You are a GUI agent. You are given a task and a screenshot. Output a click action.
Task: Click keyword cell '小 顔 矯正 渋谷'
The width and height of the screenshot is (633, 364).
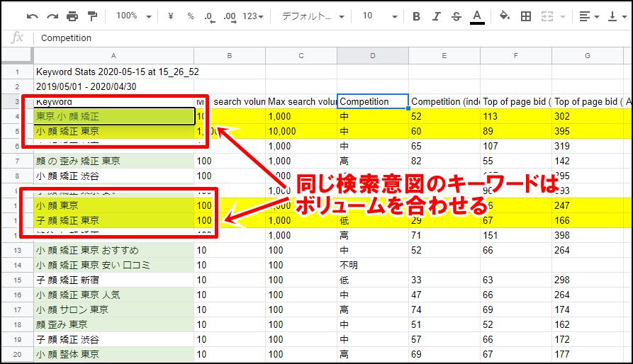click(113, 176)
